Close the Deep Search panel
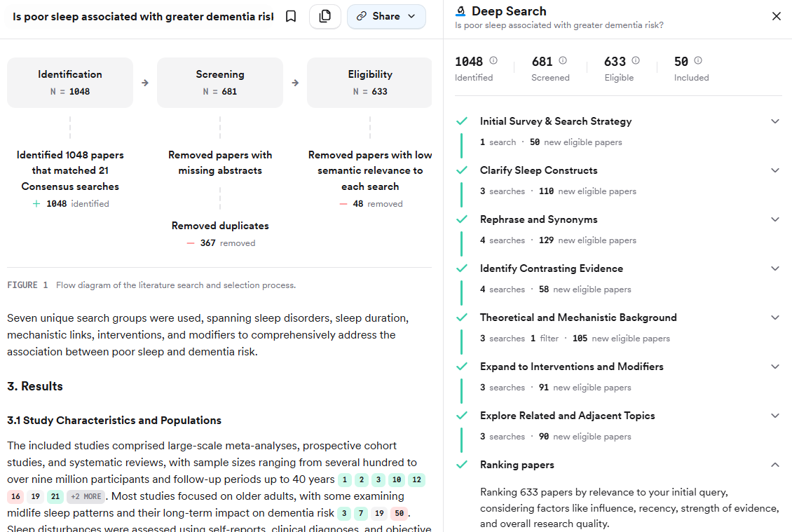792x532 pixels. (776, 15)
